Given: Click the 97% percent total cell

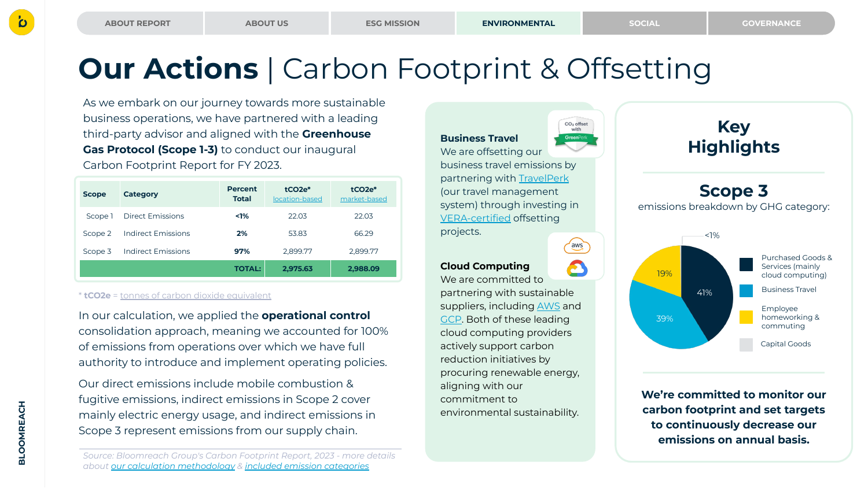Looking at the screenshot, I should [x=242, y=252].
